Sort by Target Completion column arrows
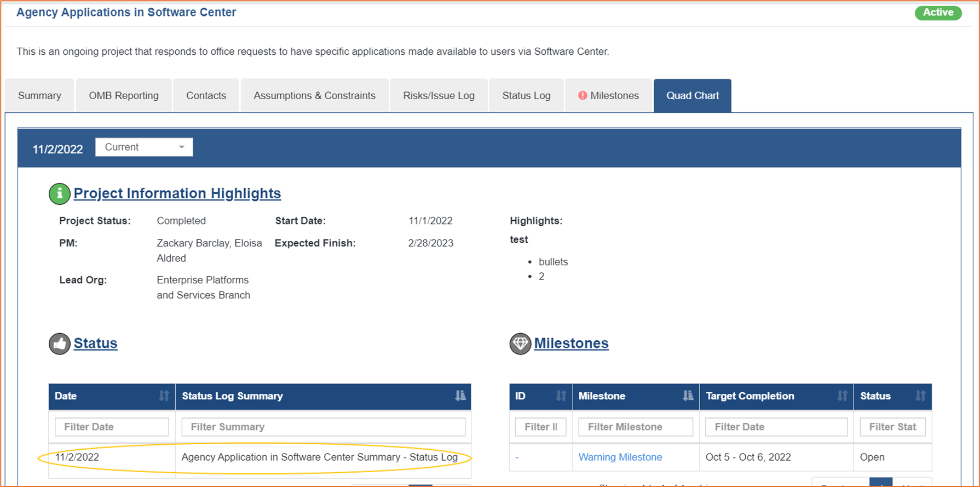The image size is (980, 487). (x=842, y=396)
